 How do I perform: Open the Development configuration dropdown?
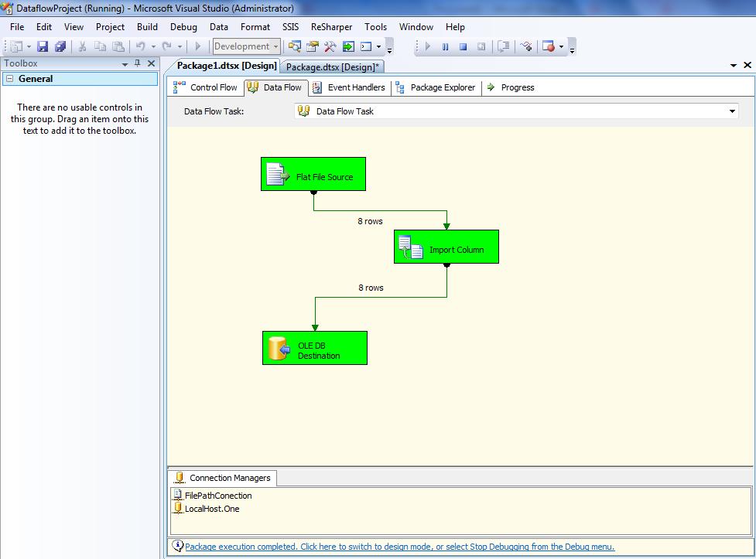point(275,47)
